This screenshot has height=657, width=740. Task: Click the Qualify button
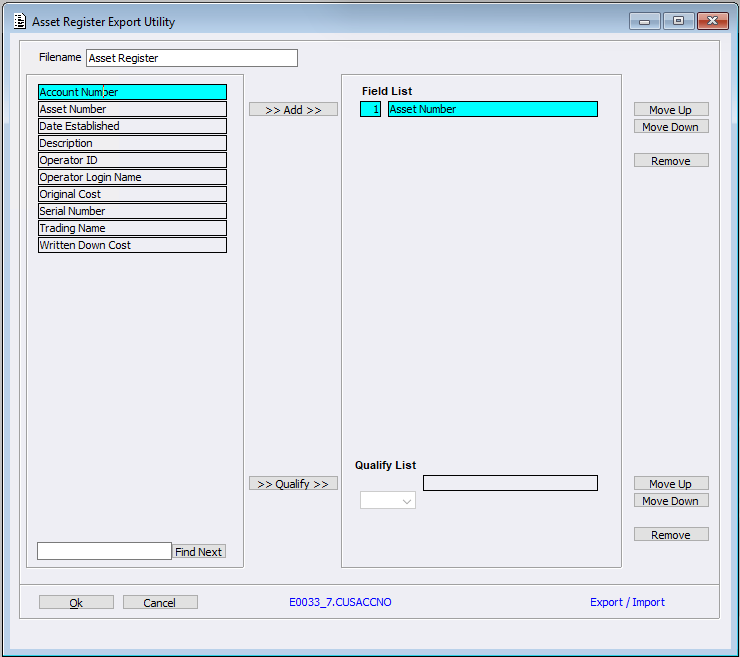pos(293,484)
